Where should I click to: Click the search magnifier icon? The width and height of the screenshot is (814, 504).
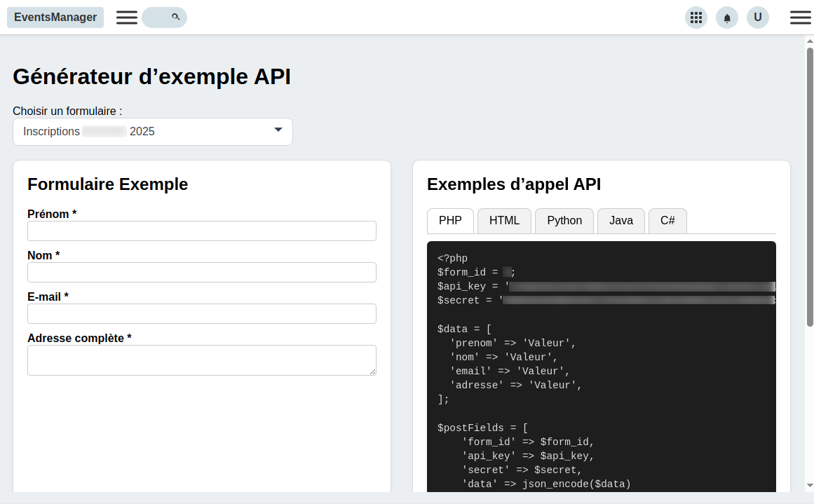[x=175, y=17]
